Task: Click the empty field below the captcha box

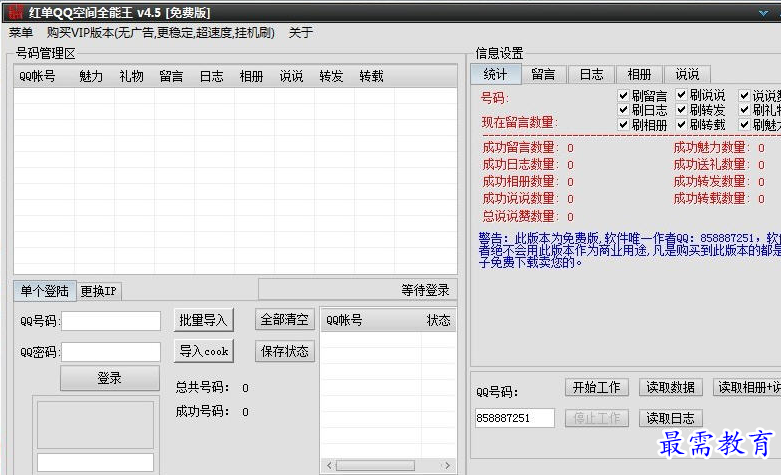Action: (x=95, y=463)
